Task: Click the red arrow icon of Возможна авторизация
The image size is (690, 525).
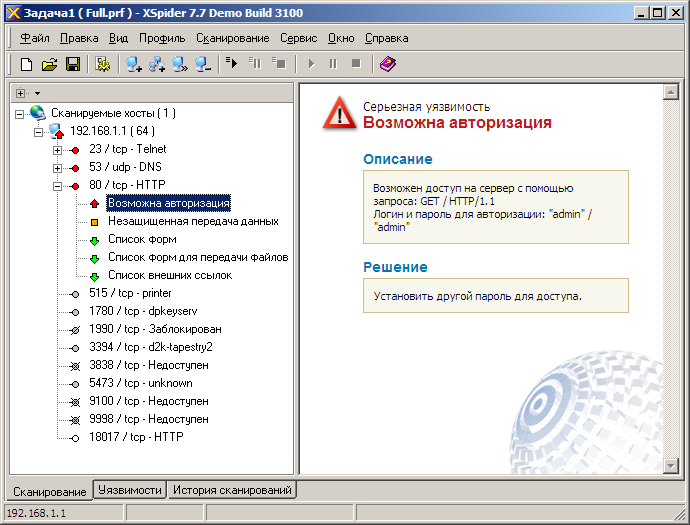Action: 94,203
